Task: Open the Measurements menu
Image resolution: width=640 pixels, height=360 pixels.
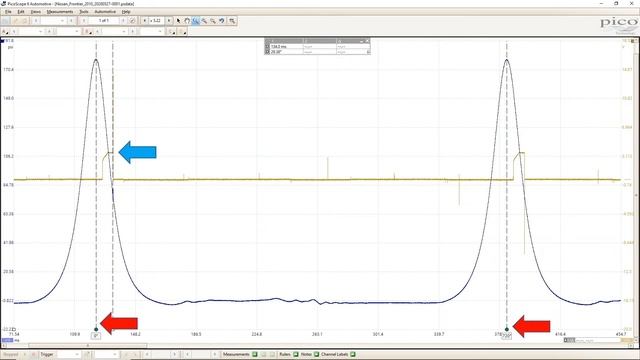Action: coord(60,12)
